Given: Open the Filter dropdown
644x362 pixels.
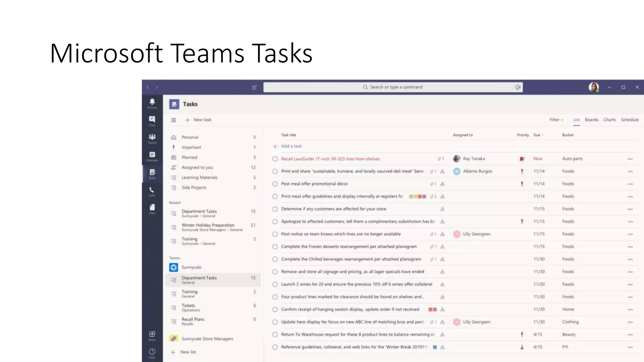Looking at the screenshot, I should (556, 120).
